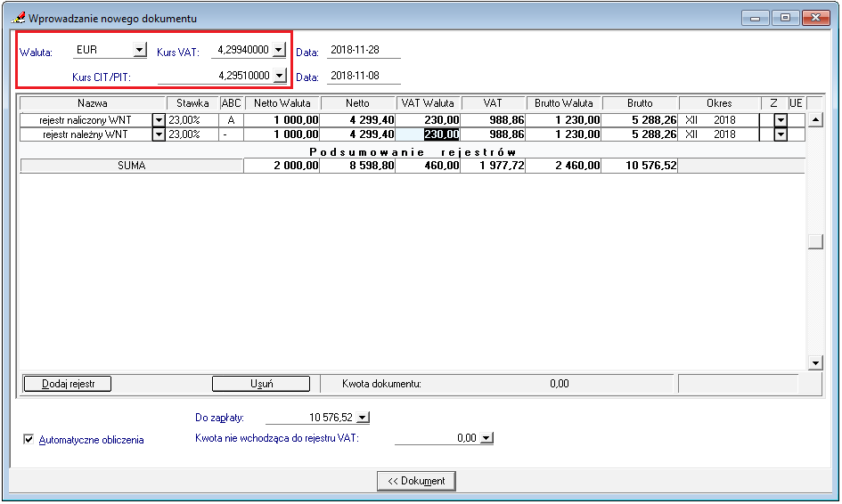Click the 23,00% rate in the naliczony WNT row
842x504 pixels.
point(192,120)
